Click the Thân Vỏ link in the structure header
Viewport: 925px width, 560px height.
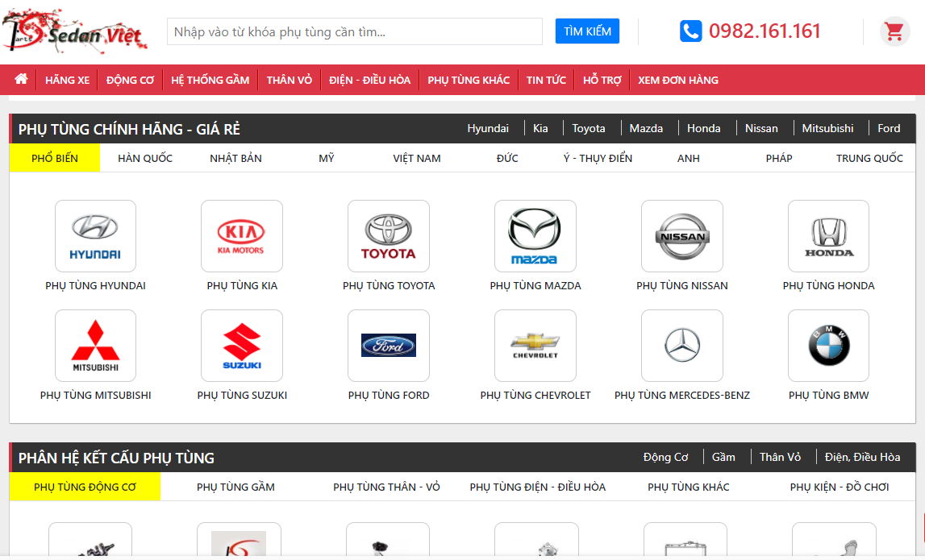(780, 457)
